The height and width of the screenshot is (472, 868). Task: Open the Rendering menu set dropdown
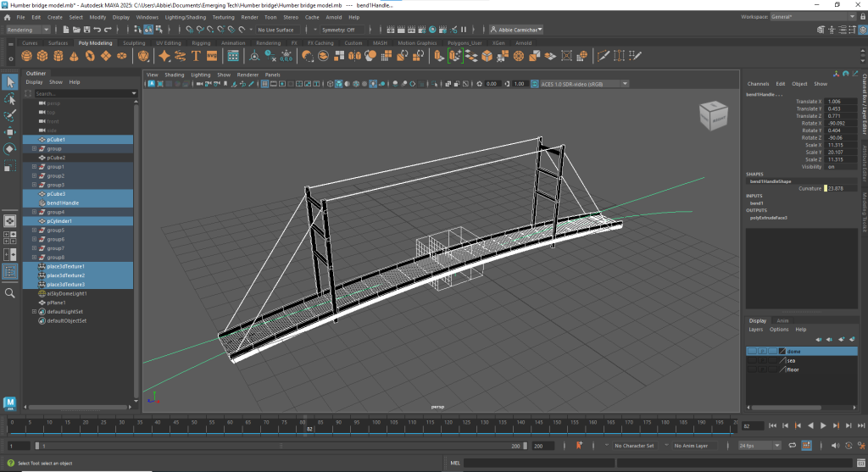click(29, 30)
